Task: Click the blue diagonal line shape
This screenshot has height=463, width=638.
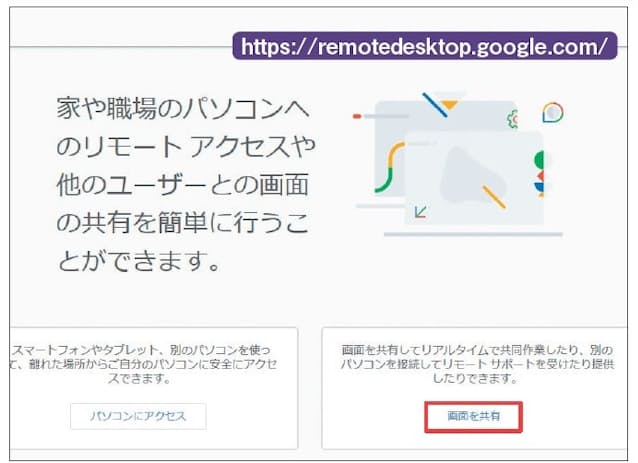Action: pos(433,104)
